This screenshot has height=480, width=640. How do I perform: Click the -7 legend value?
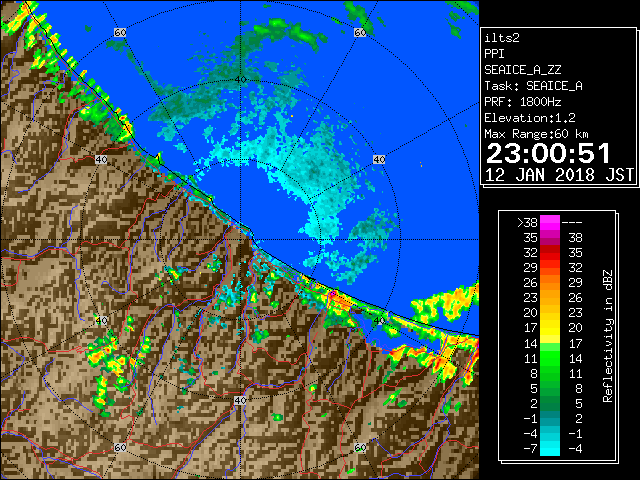531,449
